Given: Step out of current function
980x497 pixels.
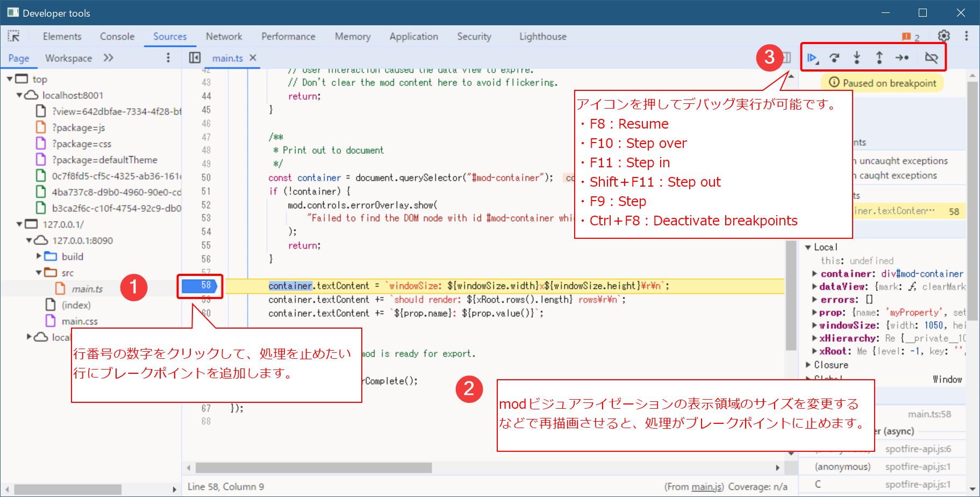Looking at the screenshot, I should pyautogui.click(x=879, y=58).
